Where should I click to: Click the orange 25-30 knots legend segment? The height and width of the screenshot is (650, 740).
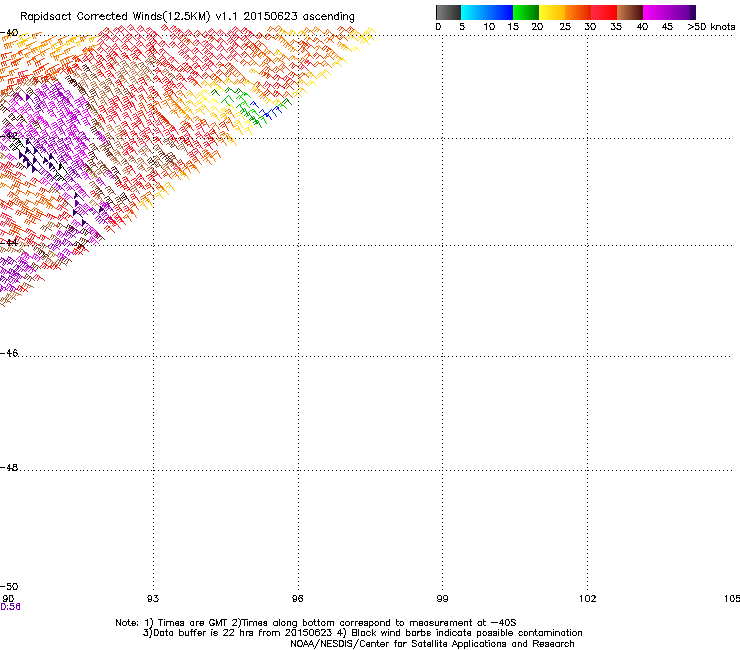pyautogui.click(x=578, y=12)
